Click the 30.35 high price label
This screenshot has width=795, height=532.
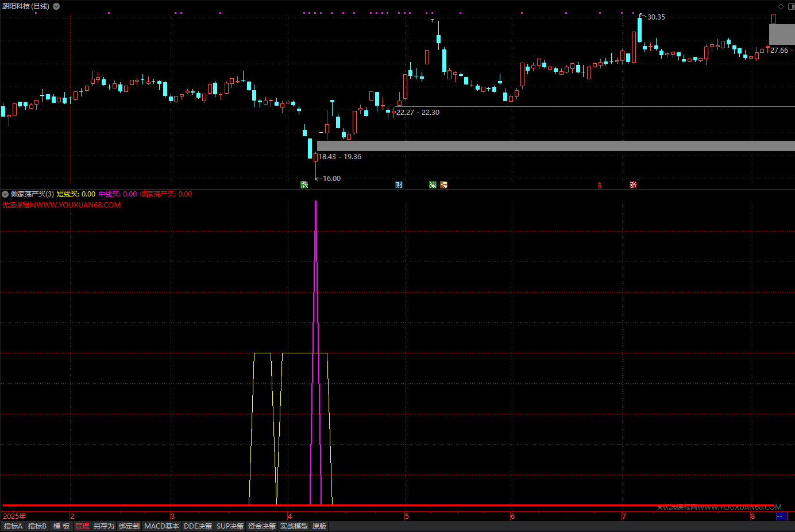(x=656, y=17)
